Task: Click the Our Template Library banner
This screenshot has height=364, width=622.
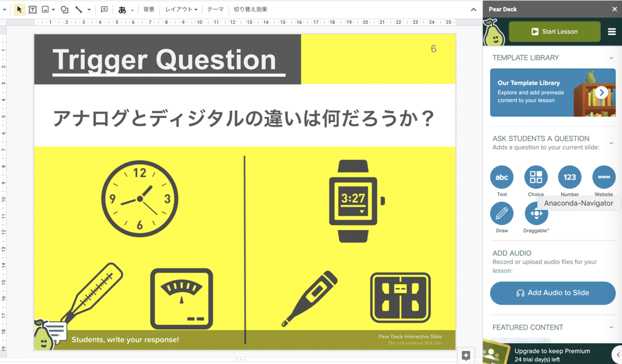Action: click(x=553, y=92)
